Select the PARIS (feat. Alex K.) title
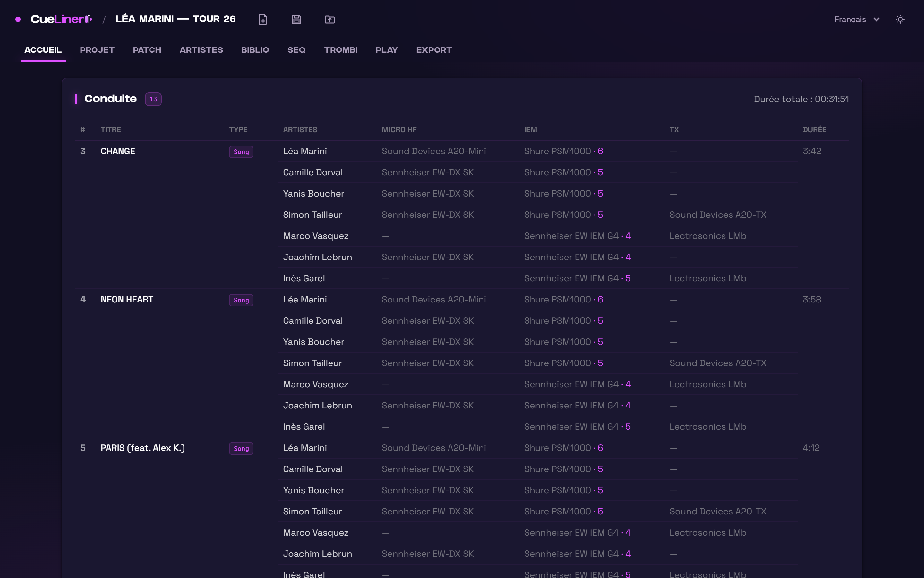The width and height of the screenshot is (924, 578). point(143,448)
